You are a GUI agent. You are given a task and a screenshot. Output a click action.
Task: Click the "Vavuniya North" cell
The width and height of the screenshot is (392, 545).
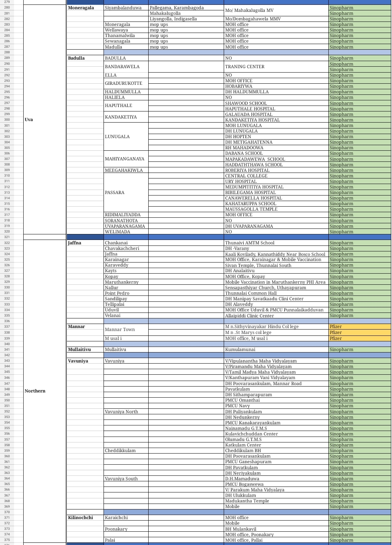point(126,412)
